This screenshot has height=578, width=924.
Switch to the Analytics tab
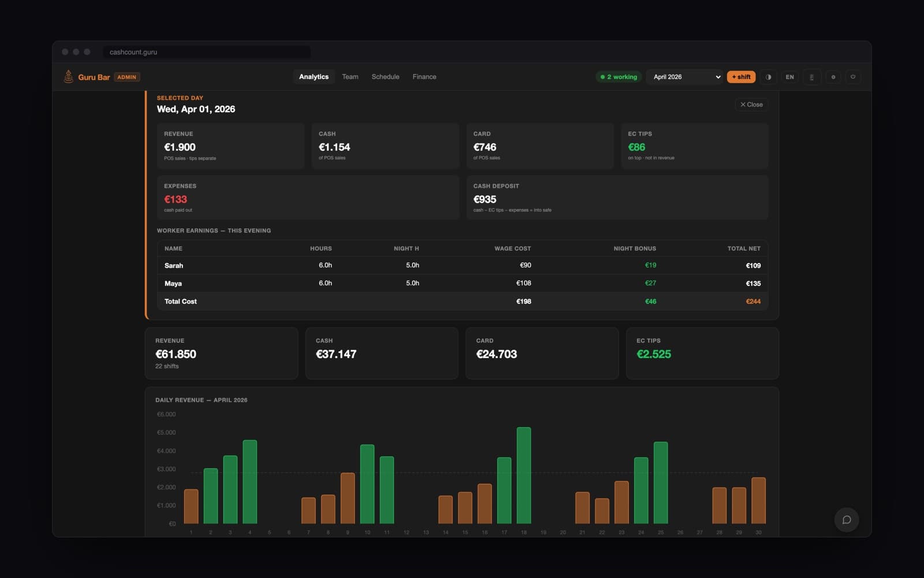pos(314,77)
